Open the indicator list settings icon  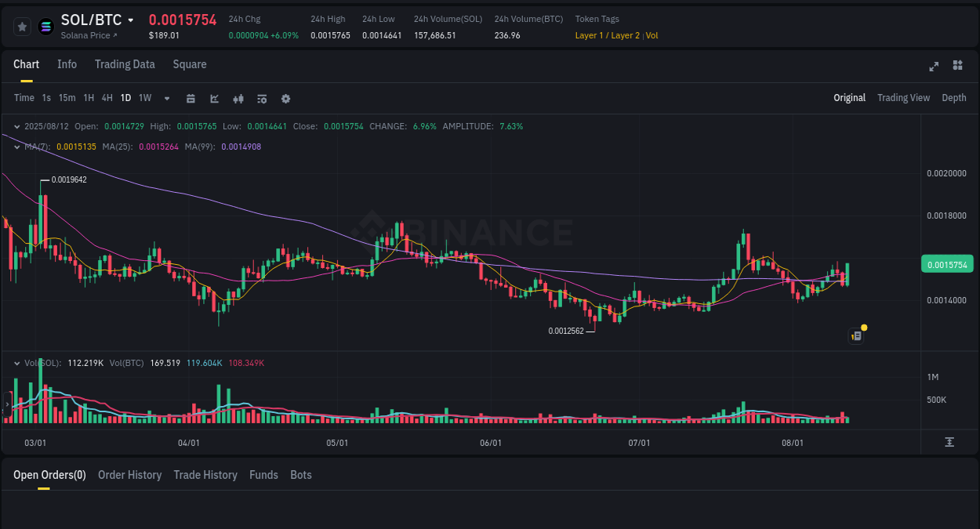click(x=262, y=98)
